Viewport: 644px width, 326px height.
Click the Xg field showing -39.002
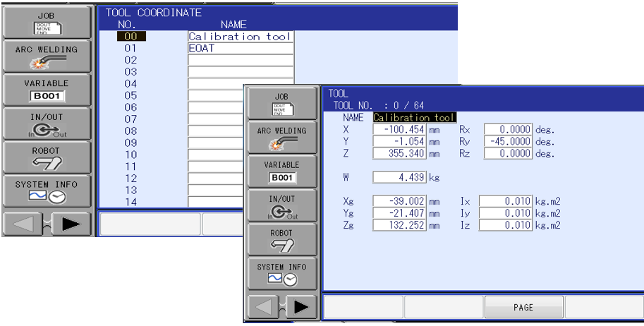point(399,202)
